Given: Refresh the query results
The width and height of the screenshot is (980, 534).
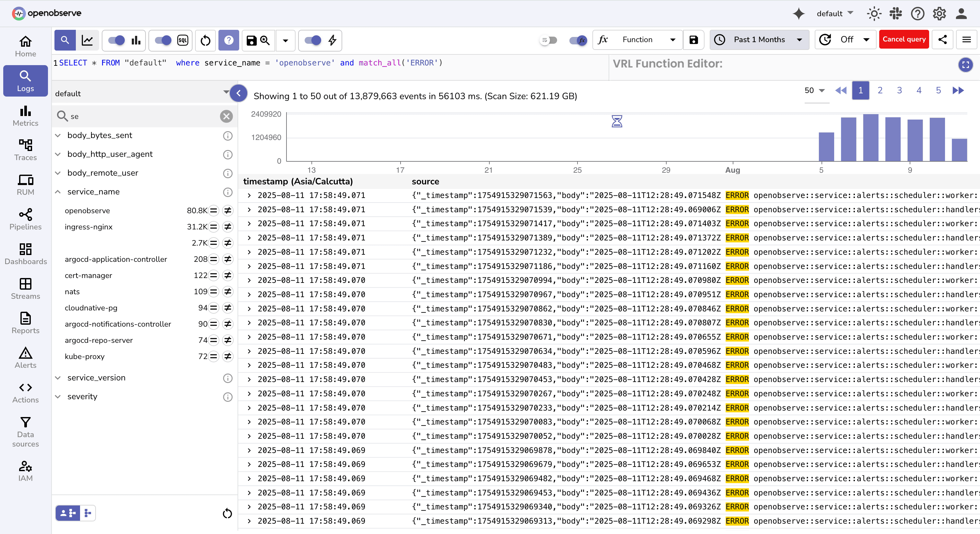Looking at the screenshot, I should point(205,40).
